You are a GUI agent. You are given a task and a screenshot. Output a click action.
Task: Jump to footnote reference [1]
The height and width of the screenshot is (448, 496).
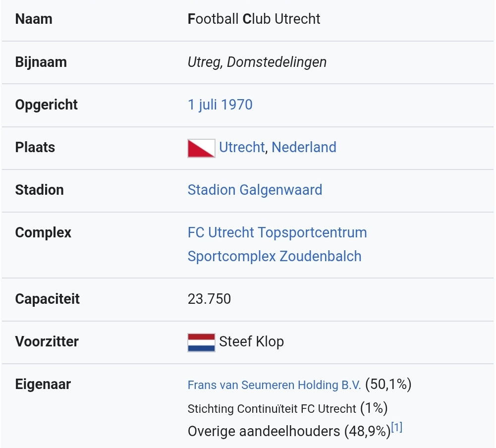point(397,428)
